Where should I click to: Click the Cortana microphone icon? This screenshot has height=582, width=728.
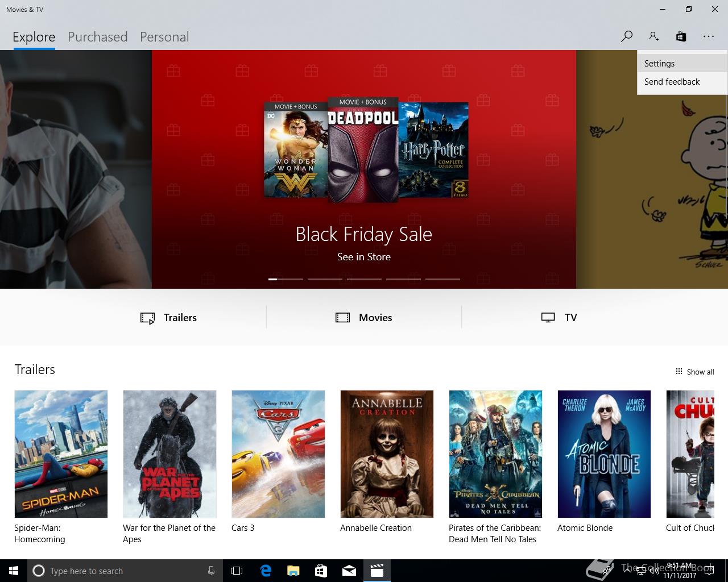211,571
